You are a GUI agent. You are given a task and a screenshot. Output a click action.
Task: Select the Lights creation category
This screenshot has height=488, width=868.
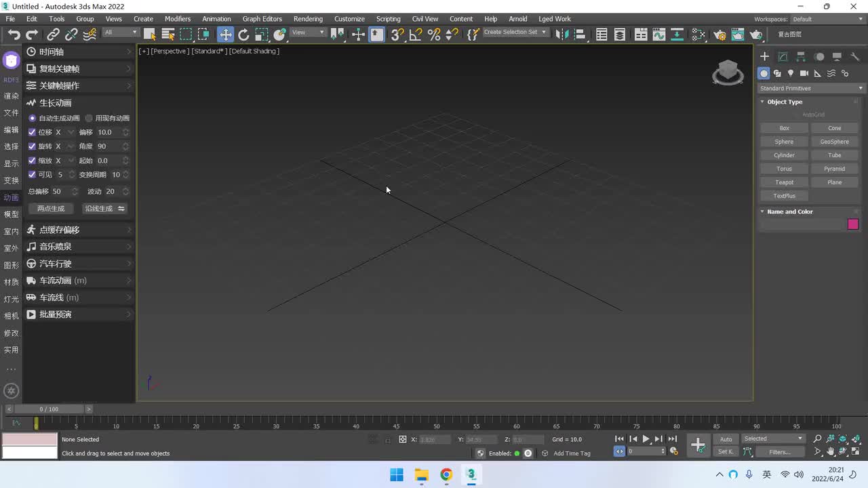point(791,73)
